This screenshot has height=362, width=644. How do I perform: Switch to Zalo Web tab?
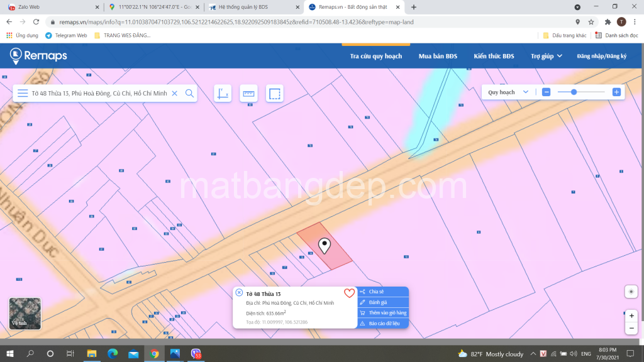[x=53, y=7]
